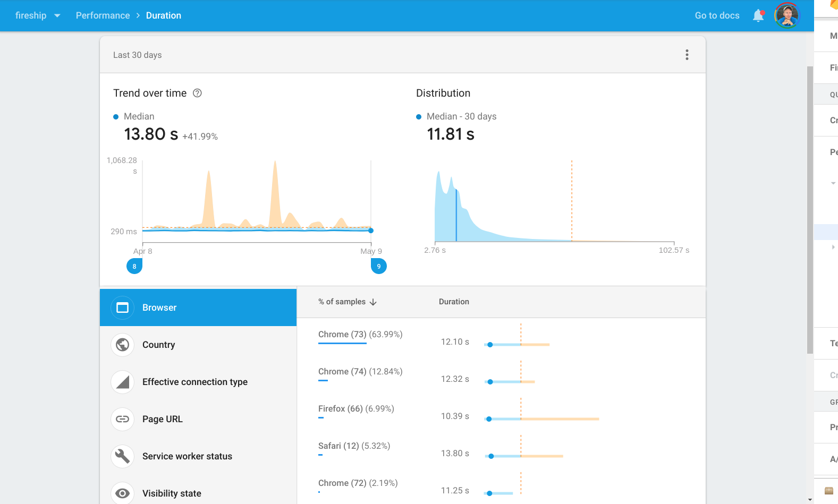This screenshot has width=838, height=504.
Task: Click the Chrome (73) browser row
Action: [x=360, y=335]
